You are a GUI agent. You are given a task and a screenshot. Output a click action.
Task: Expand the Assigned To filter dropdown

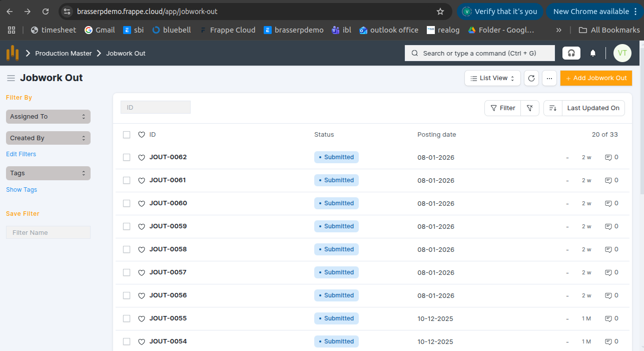(48, 117)
